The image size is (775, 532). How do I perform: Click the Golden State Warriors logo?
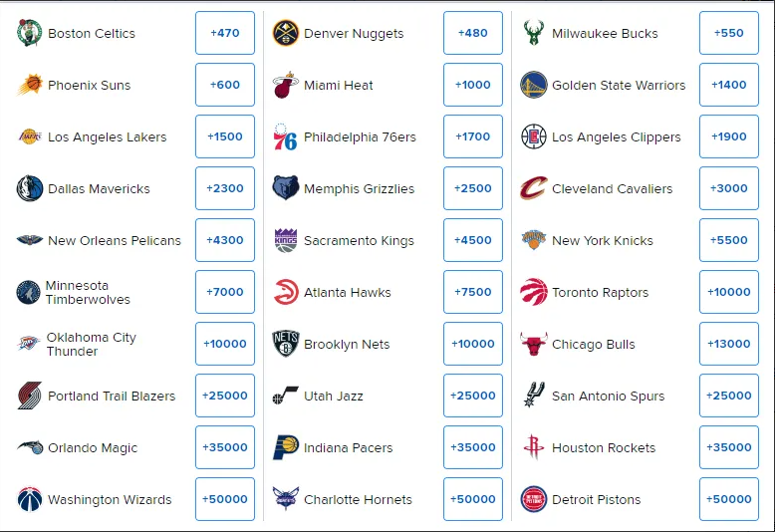pyautogui.click(x=534, y=85)
